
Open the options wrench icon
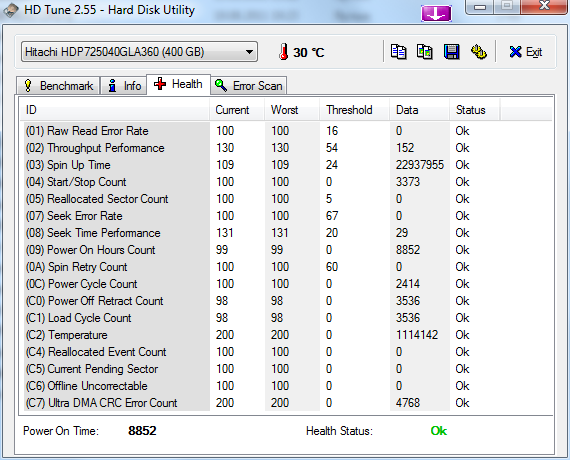coord(479,52)
